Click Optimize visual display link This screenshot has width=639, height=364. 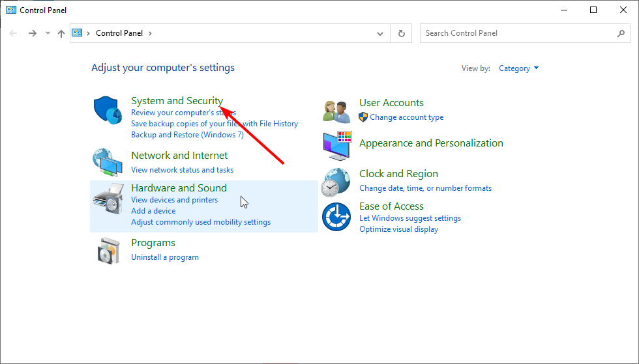pyautogui.click(x=398, y=229)
